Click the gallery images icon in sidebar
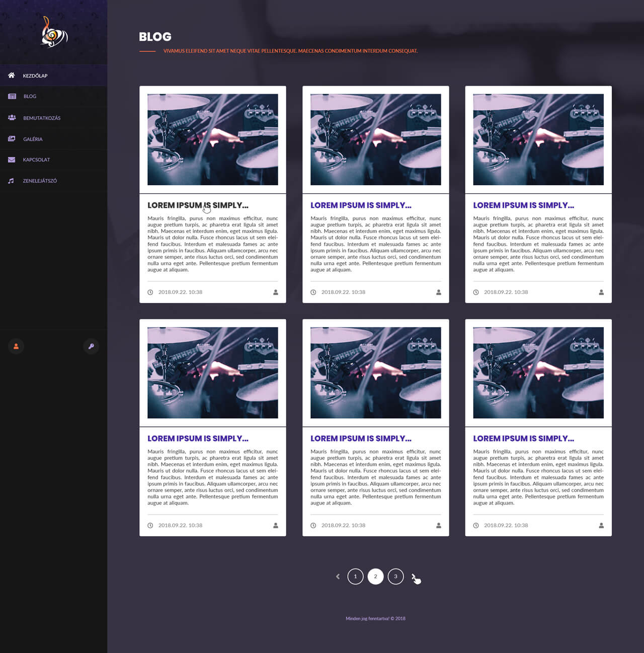Image resolution: width=644 pixels, height=653 pixels. coord(12,139)
